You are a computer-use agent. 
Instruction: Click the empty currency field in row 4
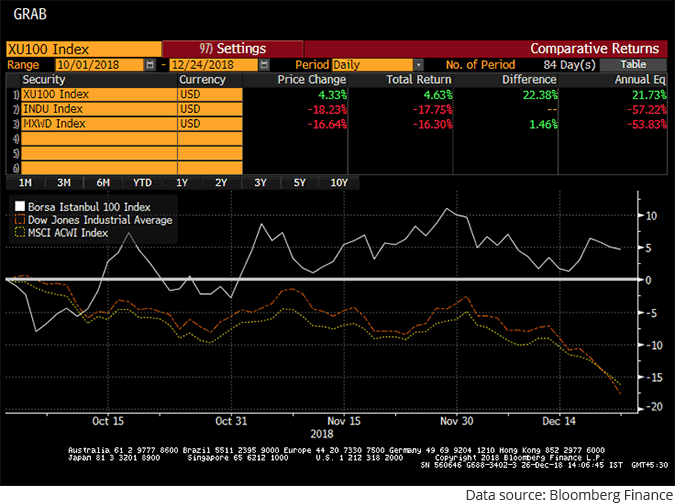click(210, 139)
